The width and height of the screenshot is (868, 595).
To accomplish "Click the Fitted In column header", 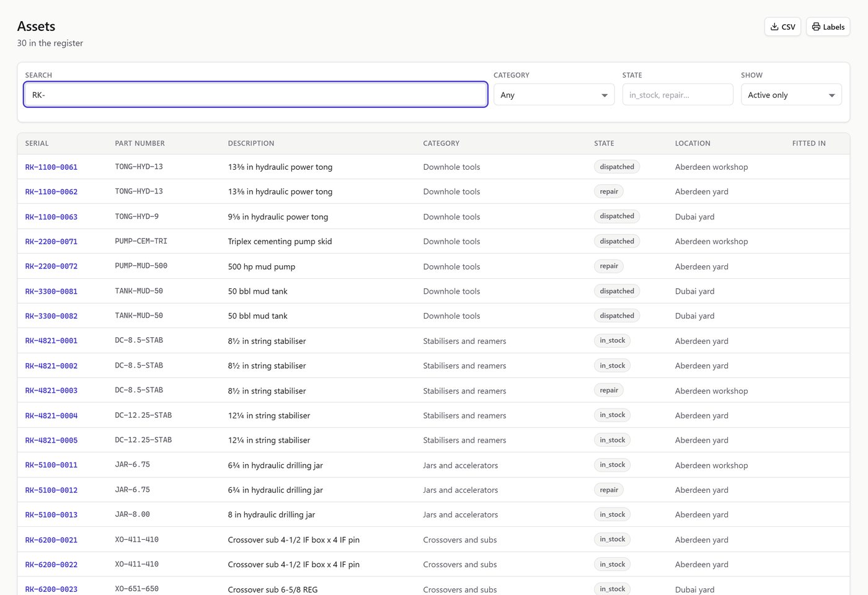I will [809, 143].
